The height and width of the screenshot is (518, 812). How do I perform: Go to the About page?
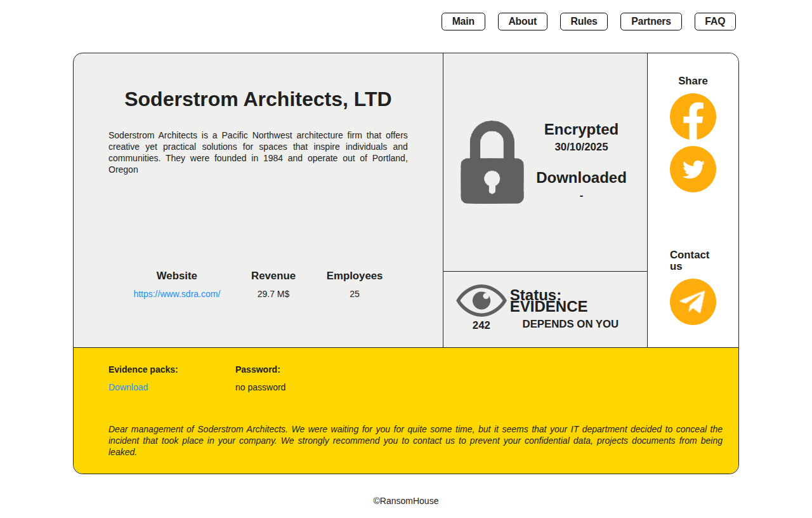pos(522,22)
